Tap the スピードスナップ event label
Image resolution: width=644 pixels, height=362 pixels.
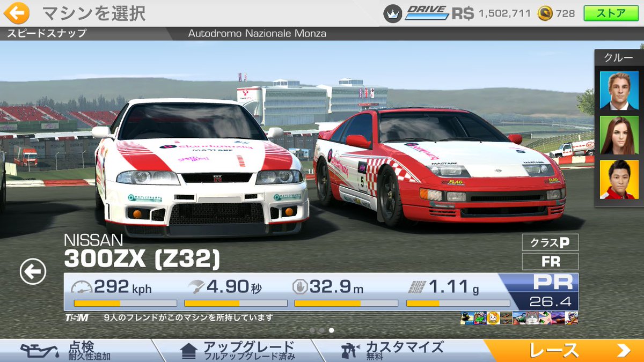pyautogui.click(x=47, y=33)
